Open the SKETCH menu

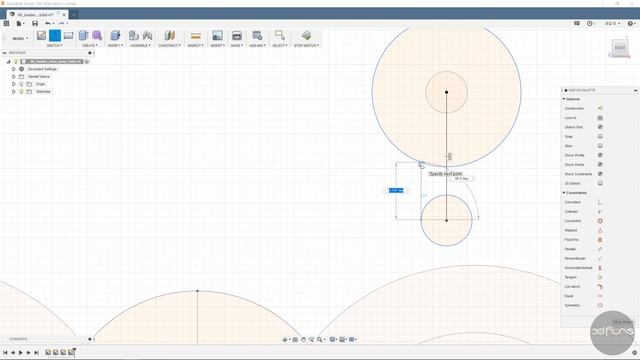55,46
